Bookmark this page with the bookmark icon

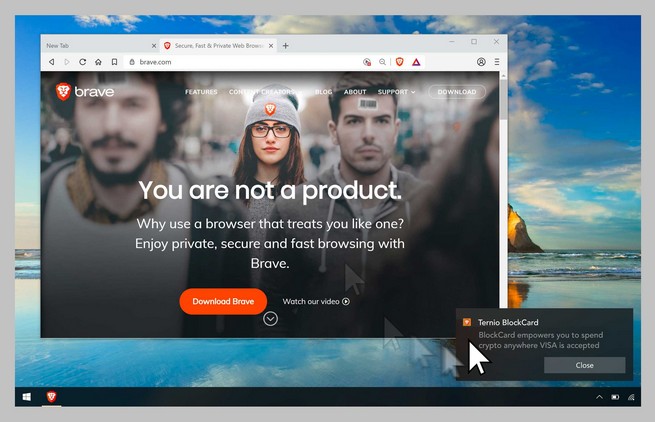[x=114, y=62]
